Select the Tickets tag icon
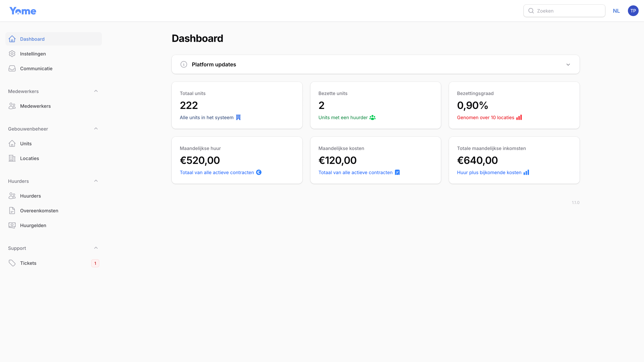This screenshot has height=362, width=644. (12, 263)
